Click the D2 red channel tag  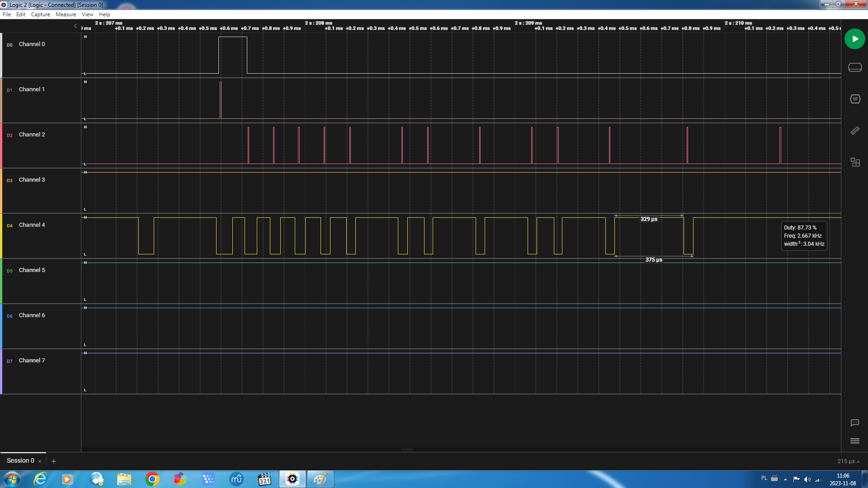coord(9,135)
